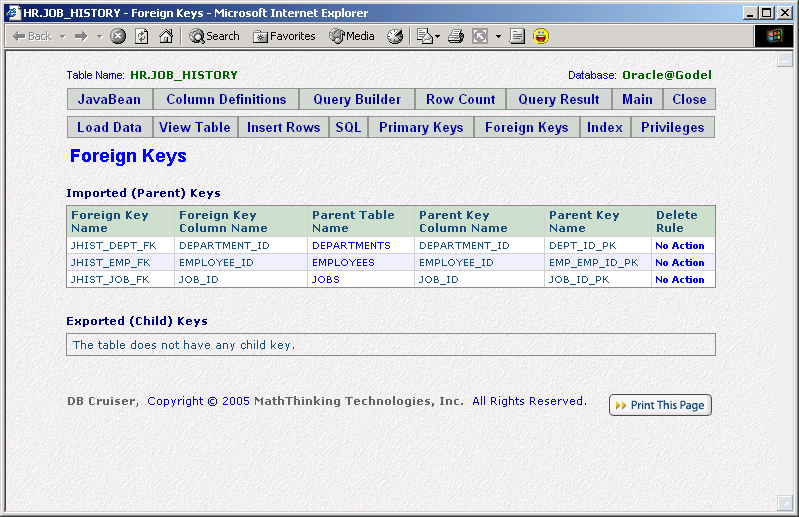Click No Action for JHIST_DEPT_FK row

pyautogui.click(x=679, y=246)
